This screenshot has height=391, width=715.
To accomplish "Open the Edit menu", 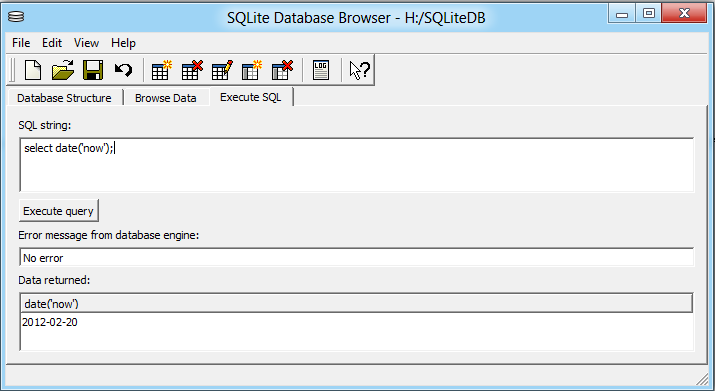I will point(52,43).
